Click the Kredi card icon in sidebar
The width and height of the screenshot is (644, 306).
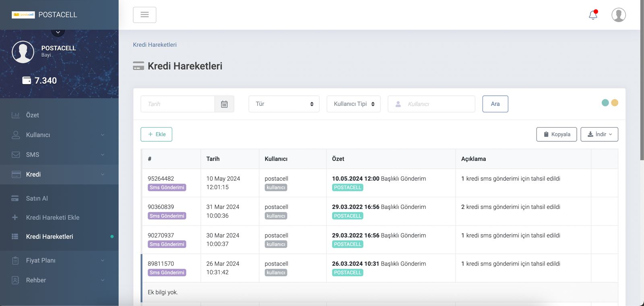pos(16,174)
